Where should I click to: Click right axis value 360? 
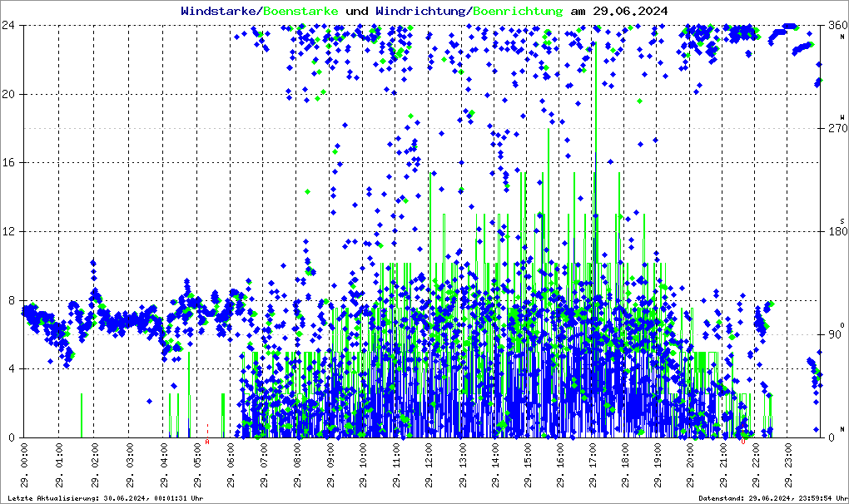point(838,26)
